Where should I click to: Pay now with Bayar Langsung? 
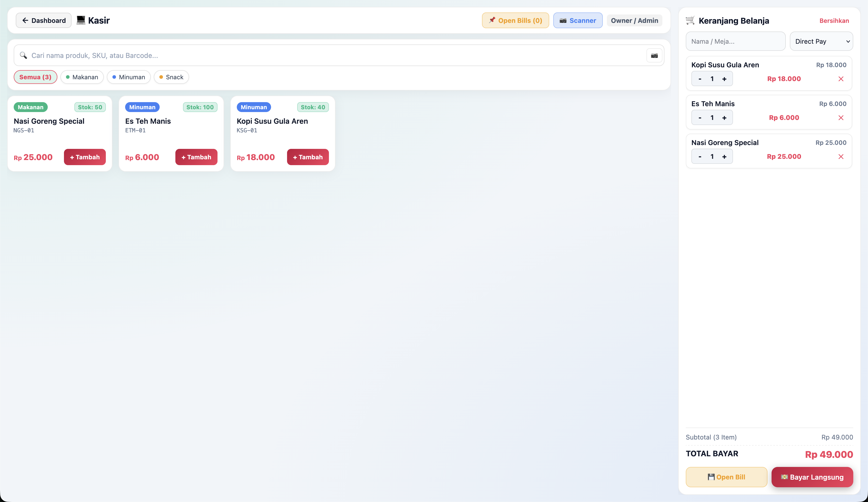click(x=812, y=477)
